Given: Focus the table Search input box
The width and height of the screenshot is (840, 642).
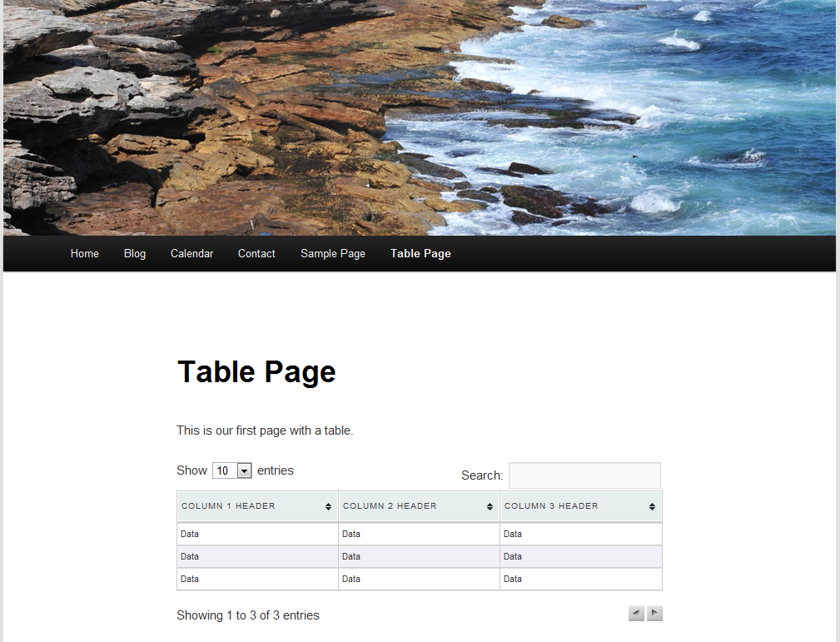Looking at the screenshot, I should point(584,475).
